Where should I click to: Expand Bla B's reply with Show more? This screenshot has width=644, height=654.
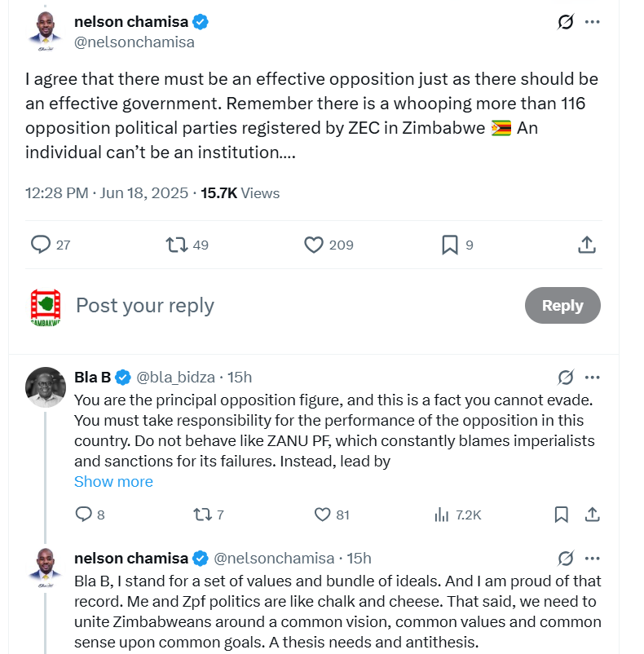coord(113,481)
